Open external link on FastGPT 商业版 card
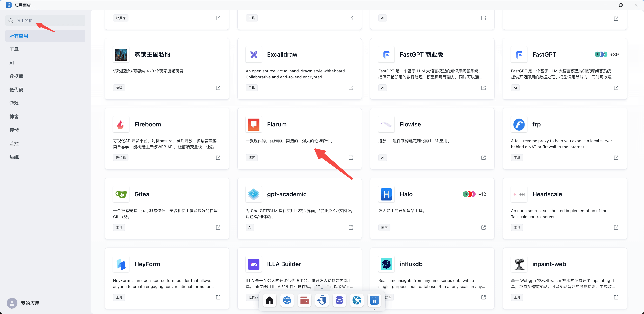 [484, 88]
